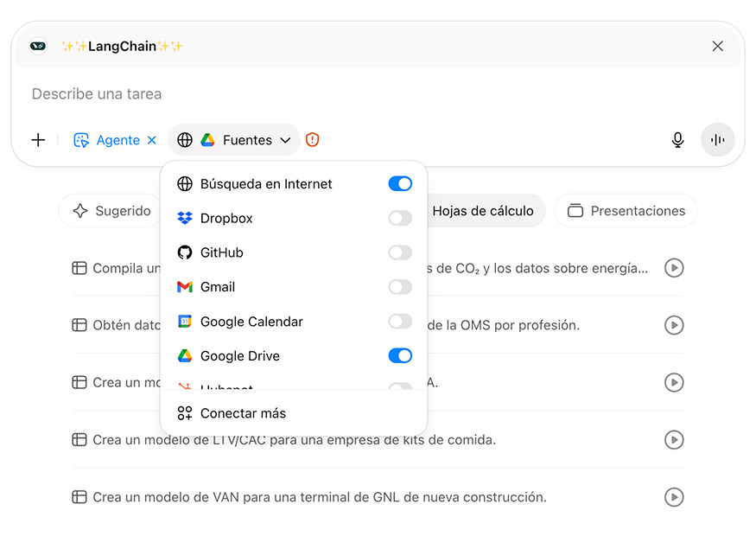Click the Gmail source label
Screen dimensions: 756x536
pyautogui.click(x=218, y=287)
